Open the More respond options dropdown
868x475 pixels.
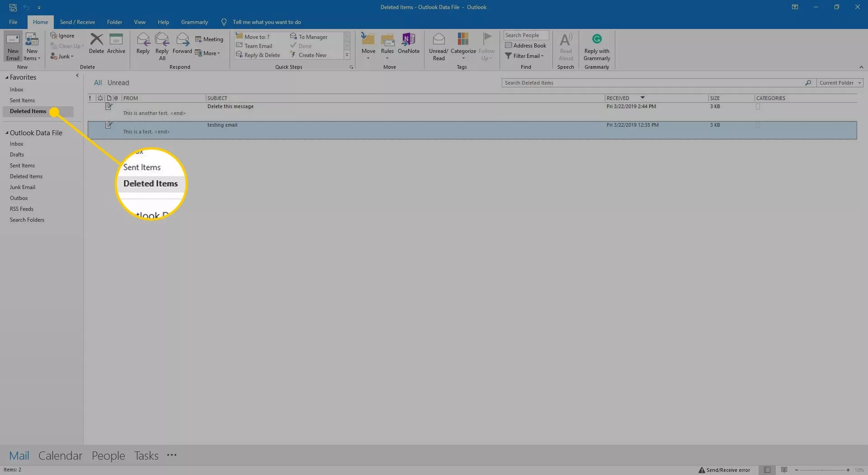[x=208, y=53]
